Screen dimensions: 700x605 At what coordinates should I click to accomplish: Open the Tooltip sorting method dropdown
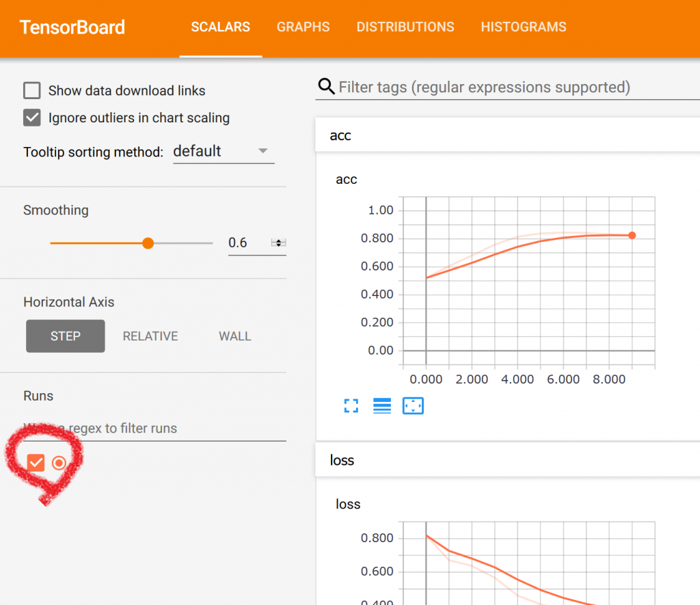point(224,151)
